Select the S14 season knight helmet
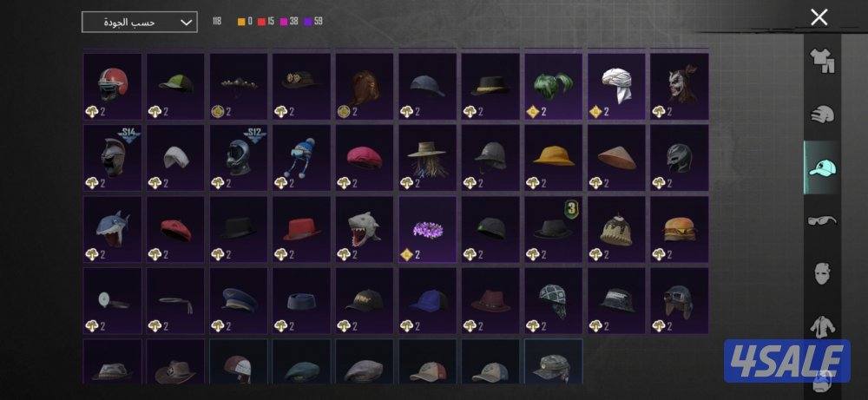 112,158
